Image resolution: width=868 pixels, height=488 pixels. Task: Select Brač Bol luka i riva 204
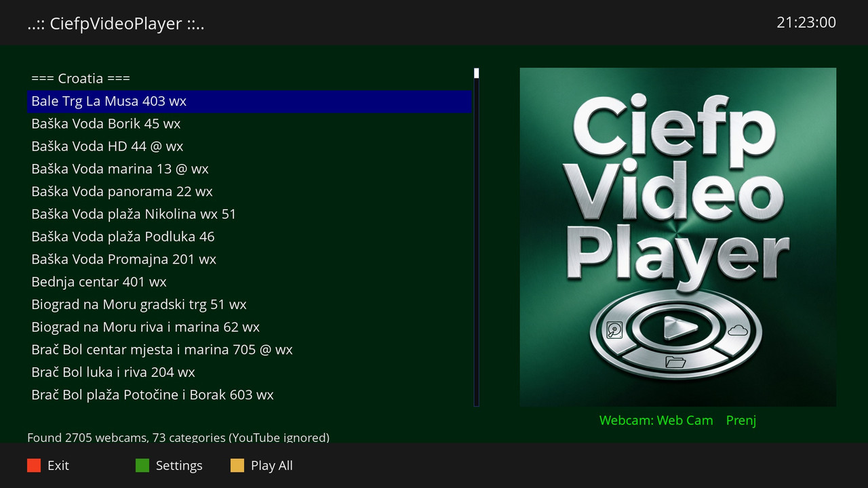tap(250, 372)
